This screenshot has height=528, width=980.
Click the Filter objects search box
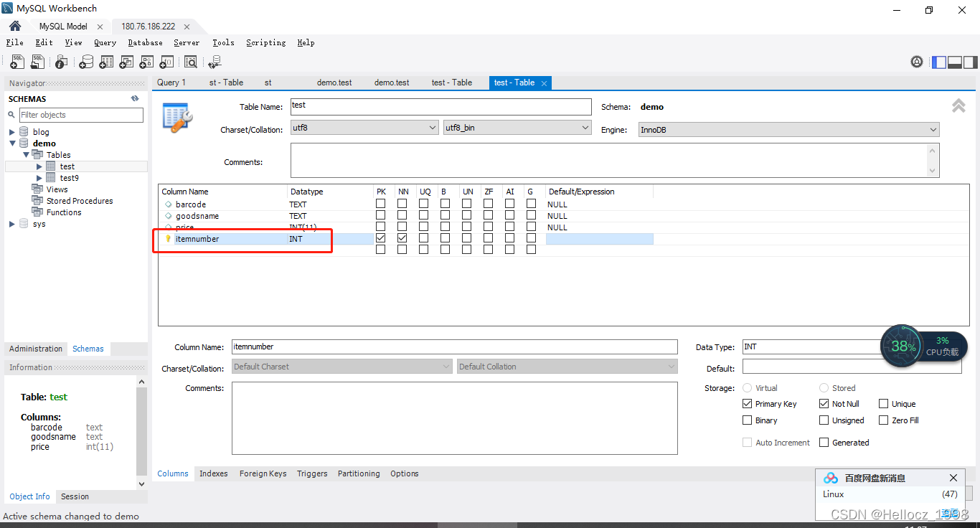tap(81, 115)
